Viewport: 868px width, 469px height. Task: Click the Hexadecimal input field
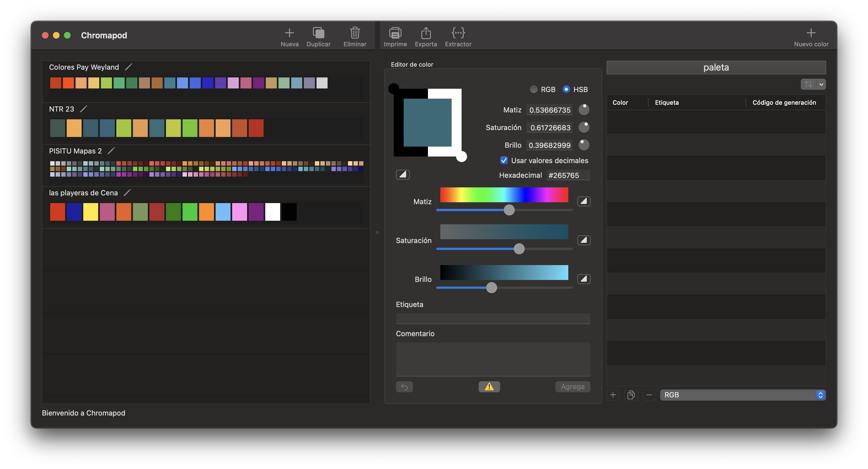568,175
